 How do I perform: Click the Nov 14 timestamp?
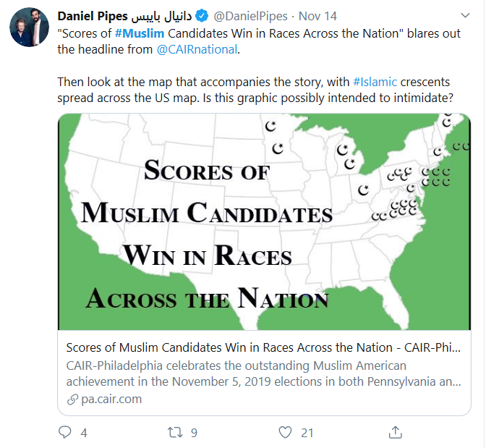pyautogui.click(x=317, y=15)
